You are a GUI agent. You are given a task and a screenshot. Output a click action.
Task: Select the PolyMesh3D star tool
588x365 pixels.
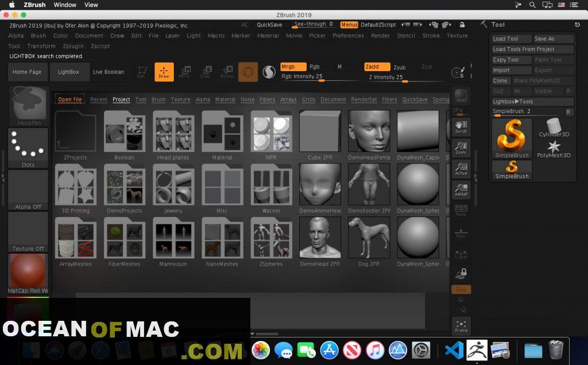point(554,149)
